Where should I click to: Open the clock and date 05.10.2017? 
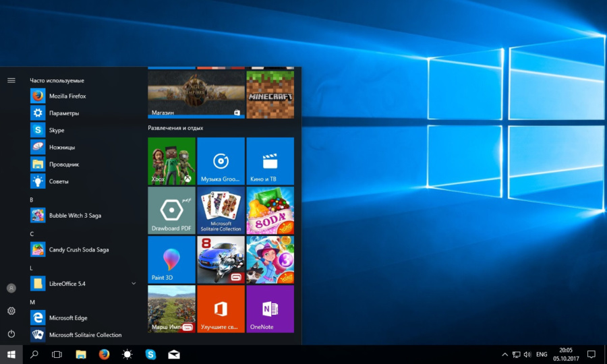[566, 355]
